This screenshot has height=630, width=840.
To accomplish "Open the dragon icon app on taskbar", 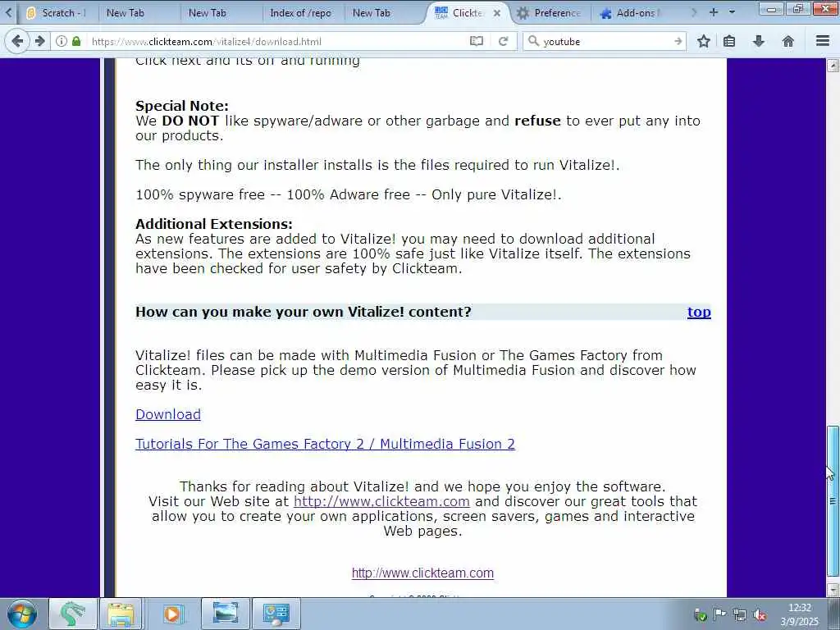I will [72, 614].
